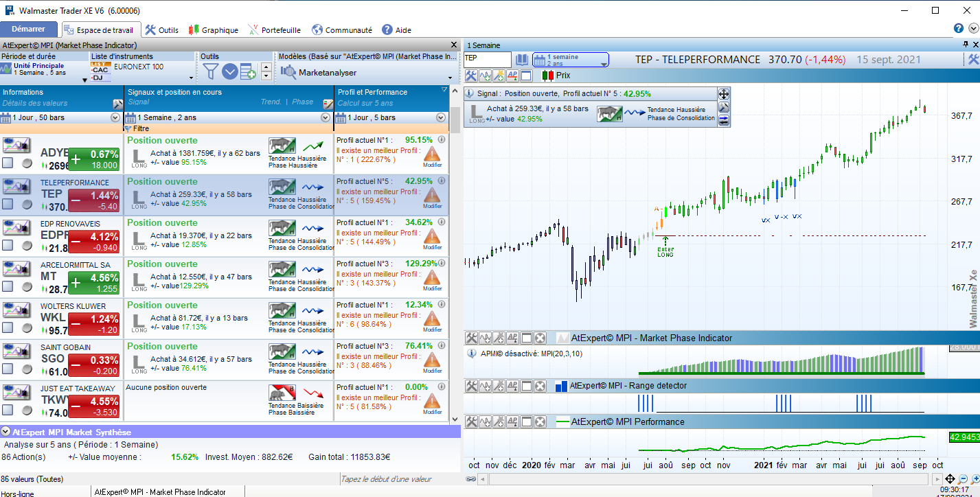Close the MPI Performance sub-panel

(x=540, y=421)
